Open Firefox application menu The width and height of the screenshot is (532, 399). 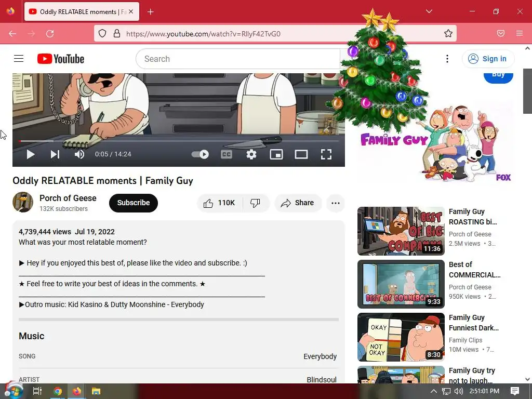[520, 34]
